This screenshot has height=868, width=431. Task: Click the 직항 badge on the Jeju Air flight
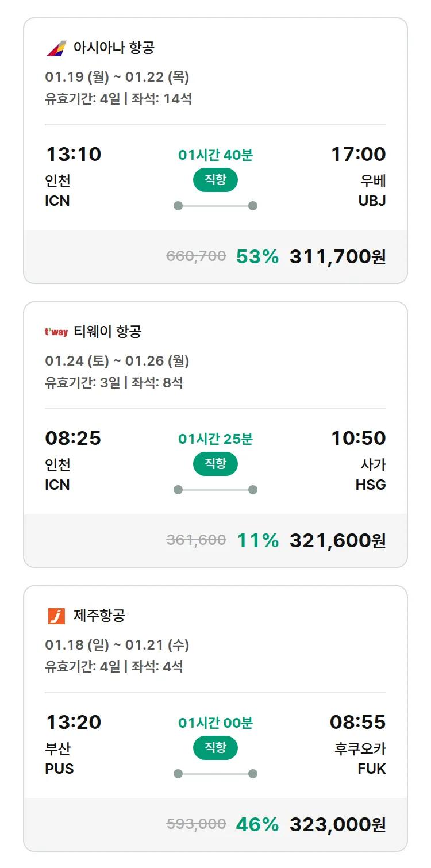pos(215,748)
